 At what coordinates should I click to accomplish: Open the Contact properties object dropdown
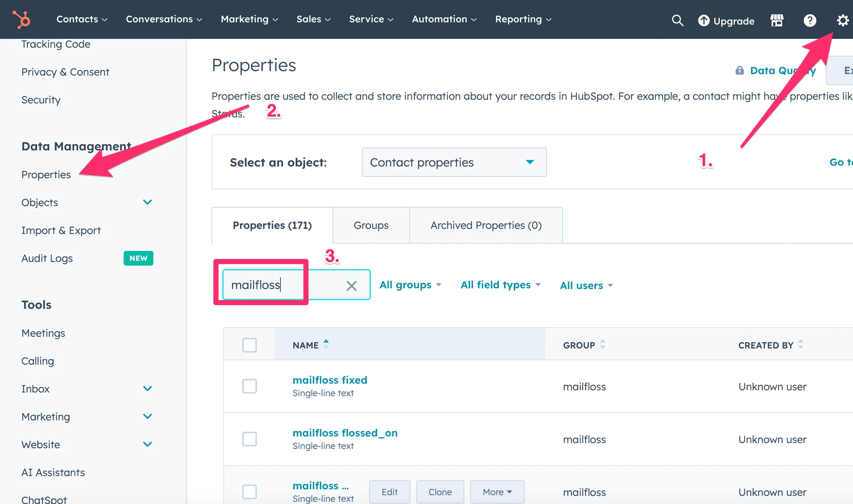(454, 162)
